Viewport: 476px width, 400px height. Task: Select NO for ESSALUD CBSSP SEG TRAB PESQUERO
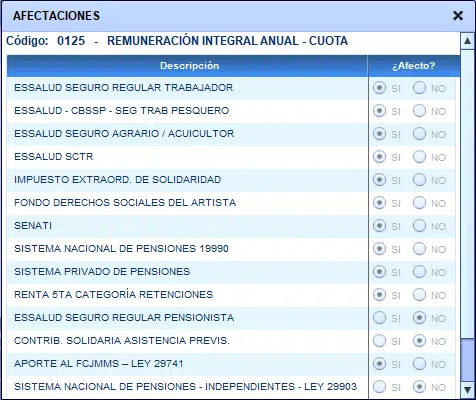coord(419,111)
